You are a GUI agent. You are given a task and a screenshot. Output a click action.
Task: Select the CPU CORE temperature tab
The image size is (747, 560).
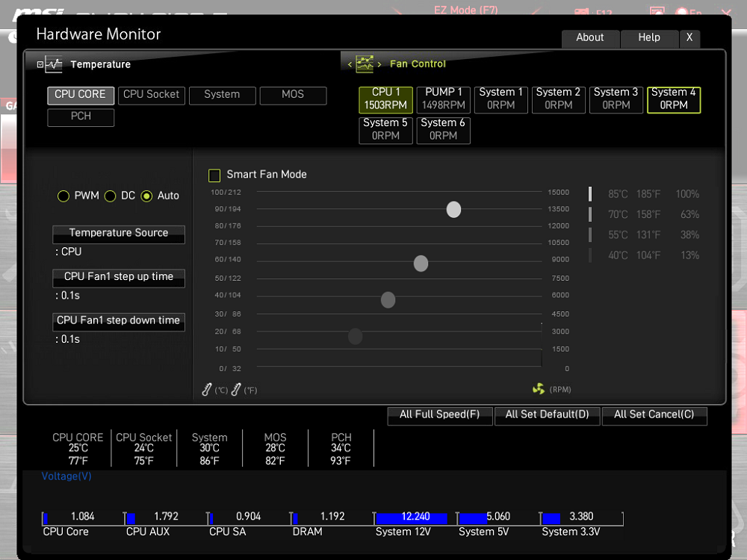click(x=81, y=96)
